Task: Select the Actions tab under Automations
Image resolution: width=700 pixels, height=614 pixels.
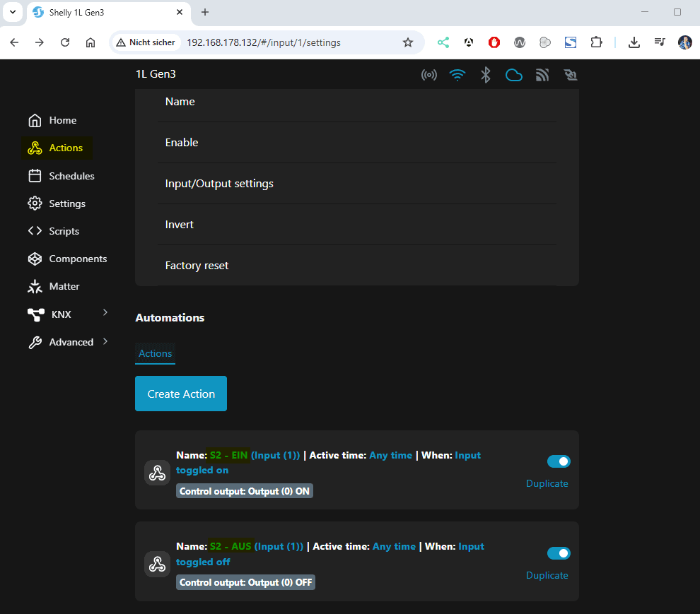Action: tap(155, 353)
